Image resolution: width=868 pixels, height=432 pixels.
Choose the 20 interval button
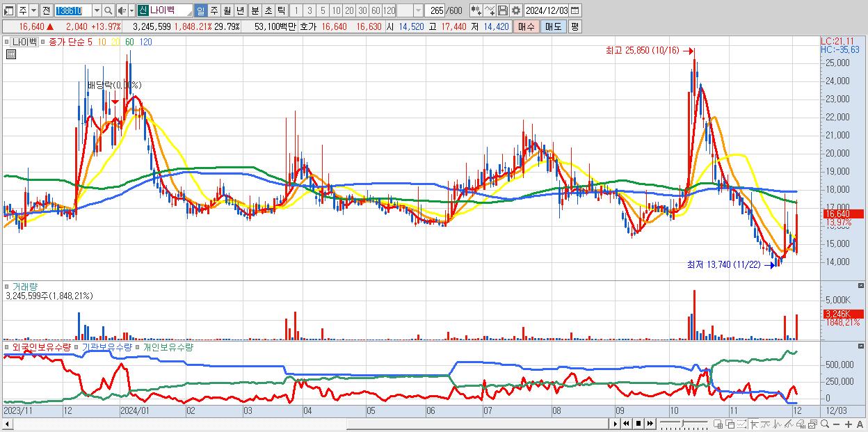pyautogui.click(x=349, y=10)
